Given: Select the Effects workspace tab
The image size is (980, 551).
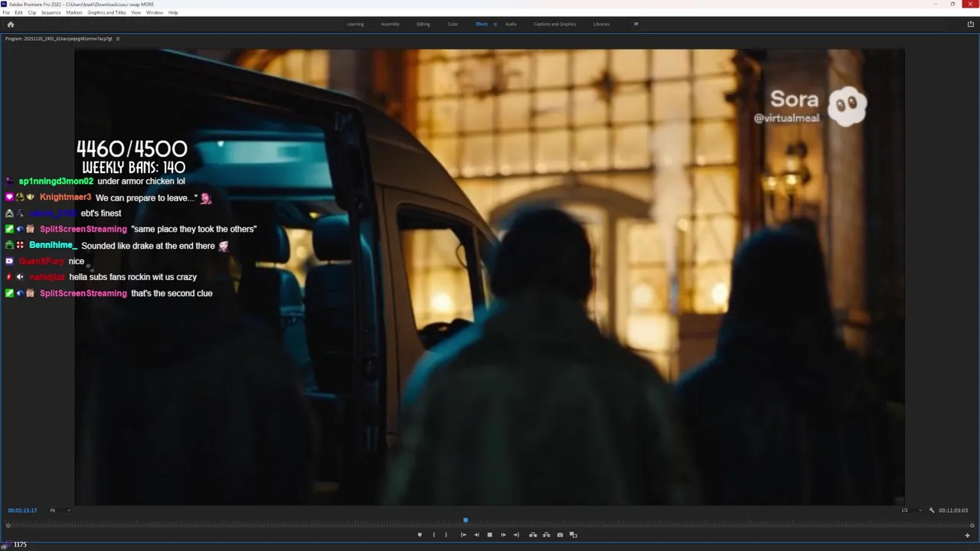Looking at the screenshot, I should (482, 24).
